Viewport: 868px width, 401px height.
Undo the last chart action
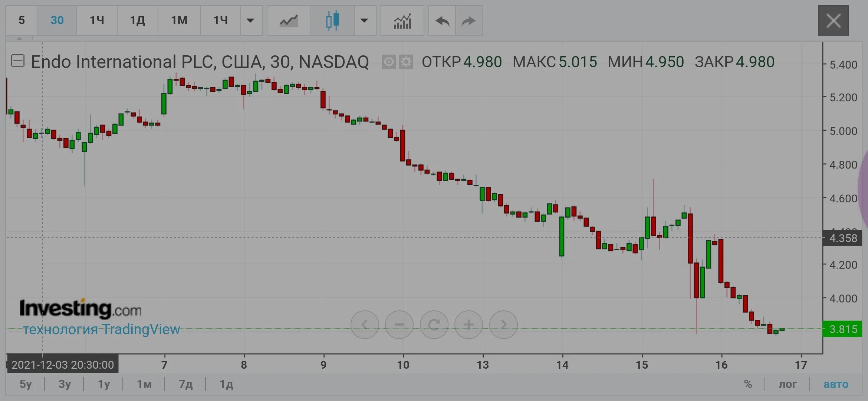pyautogui.click(x=442, y=20)
